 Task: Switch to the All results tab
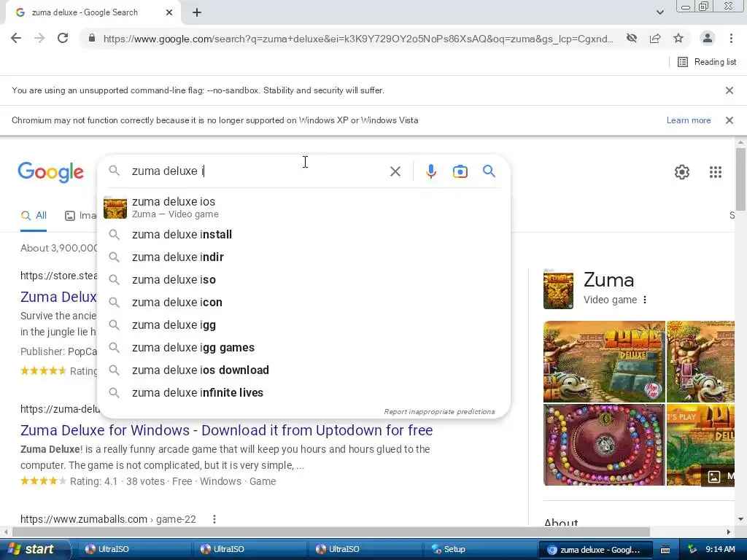(x=34, y=216)
